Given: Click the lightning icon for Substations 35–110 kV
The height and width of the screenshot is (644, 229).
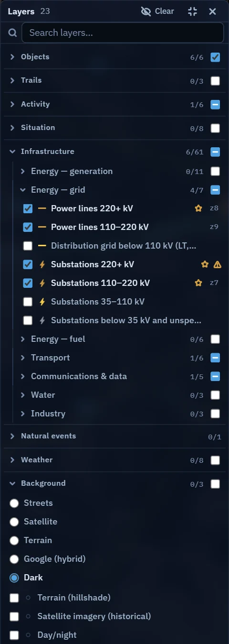Looking at the screenshot, I should (x=42, y=302).
